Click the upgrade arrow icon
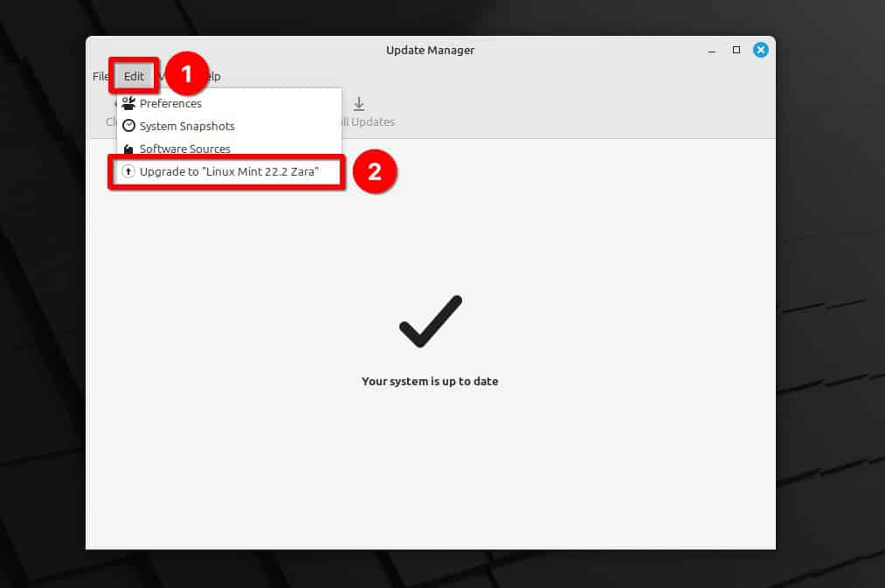This screenshot has width=885, height=588. tap(128, 171)
